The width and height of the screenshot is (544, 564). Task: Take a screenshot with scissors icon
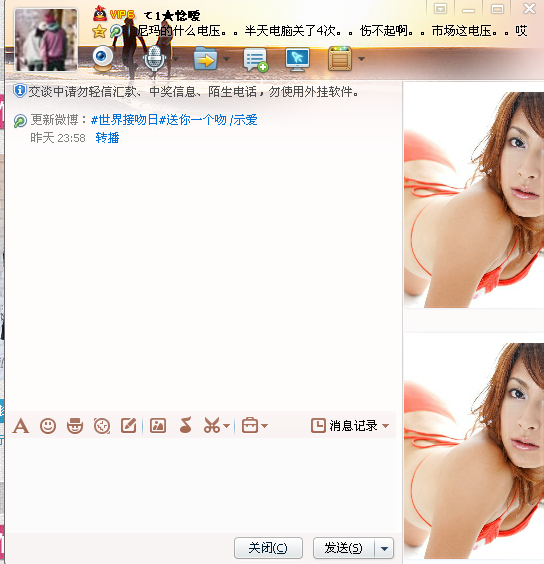click(212, 425)
